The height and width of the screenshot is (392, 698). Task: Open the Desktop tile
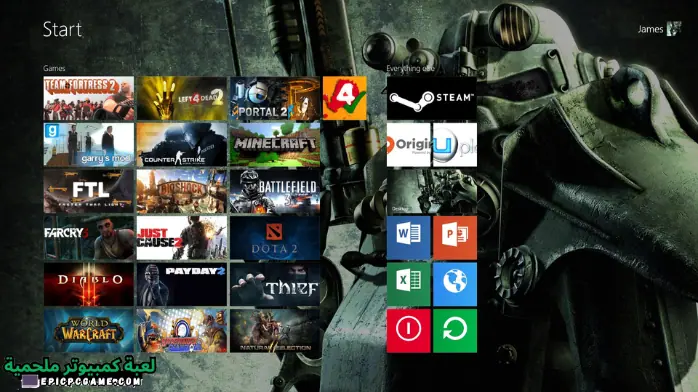click(431, 191)
